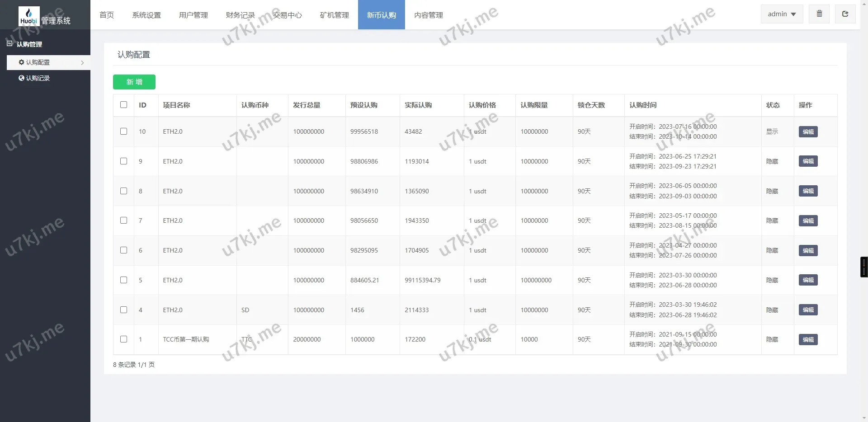Viewport: 868px width, 422px height.
Task: Open the admin account dropdown
Action: 781,14
